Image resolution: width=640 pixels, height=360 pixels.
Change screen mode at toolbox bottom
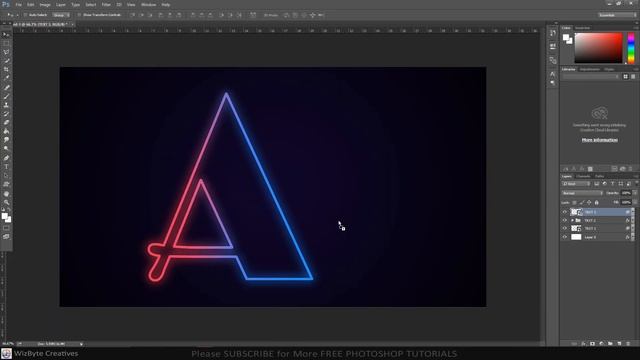pos(6,237)
